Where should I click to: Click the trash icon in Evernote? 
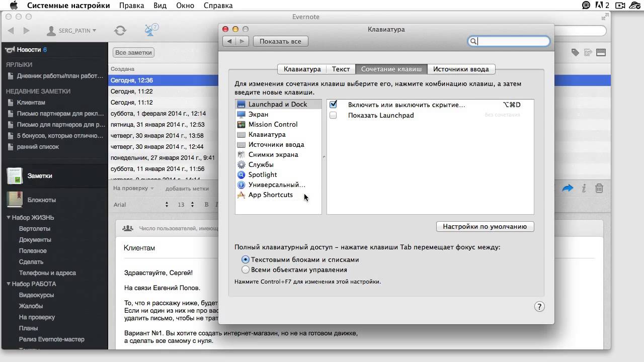pos(599,189)
